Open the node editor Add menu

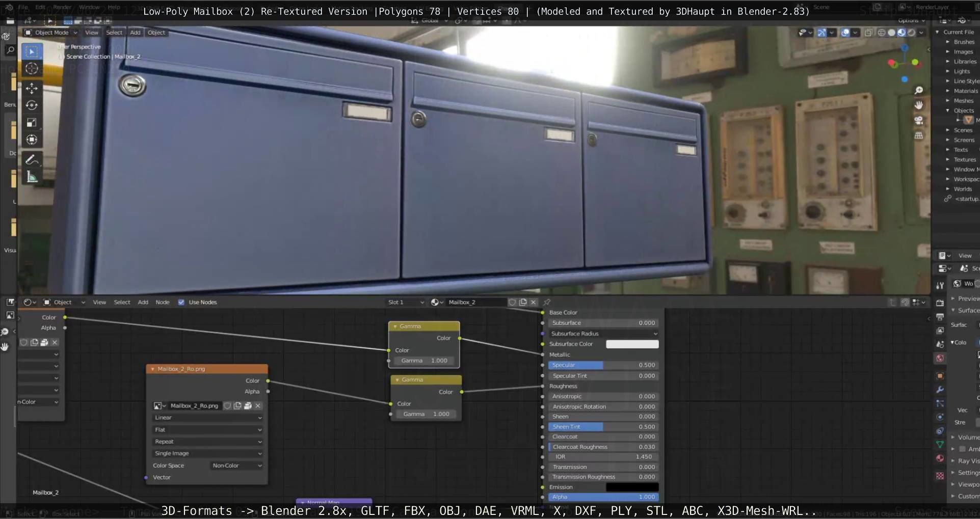pyautogui.click(x=143, y=302)
